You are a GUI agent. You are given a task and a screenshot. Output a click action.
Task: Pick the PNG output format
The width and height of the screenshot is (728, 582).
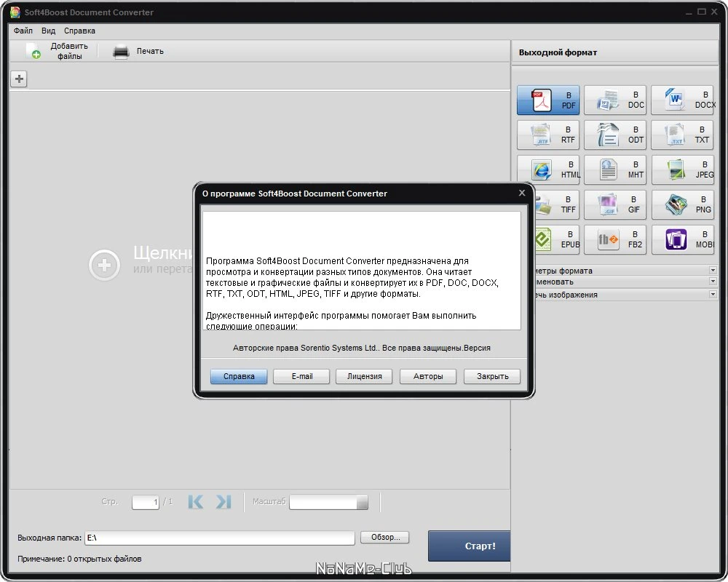(682, 204)
